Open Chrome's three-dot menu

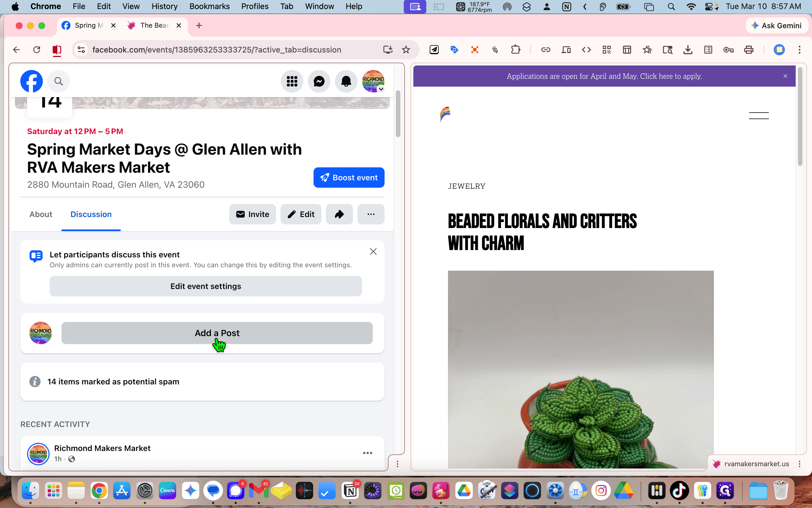tap(799, 50)
